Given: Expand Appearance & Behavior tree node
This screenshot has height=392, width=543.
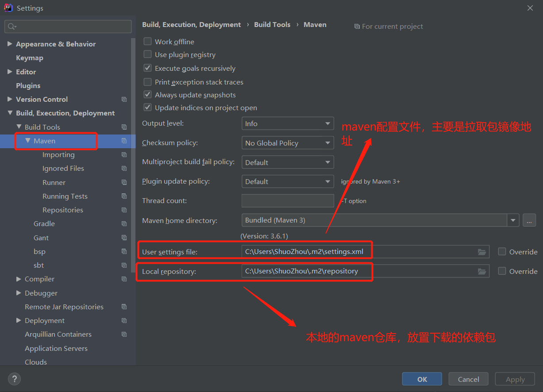Looking at the screenshot, I should (x=10, y=44).
